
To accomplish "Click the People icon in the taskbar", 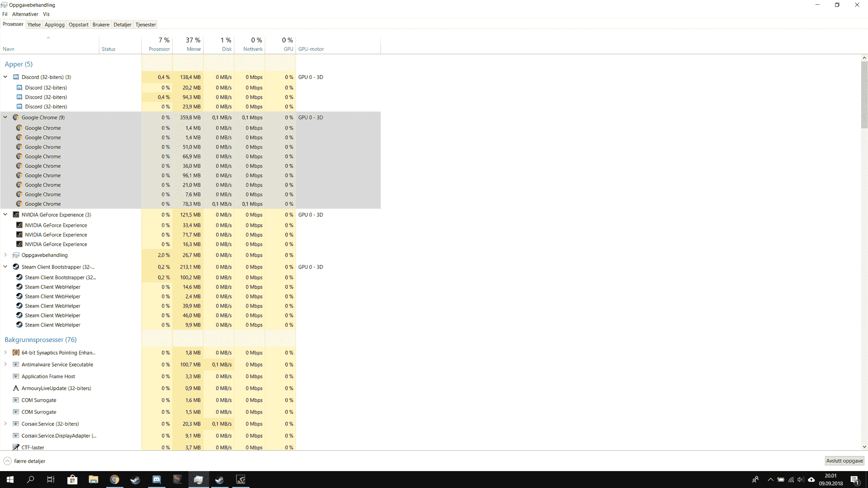I will click(755, 479).
